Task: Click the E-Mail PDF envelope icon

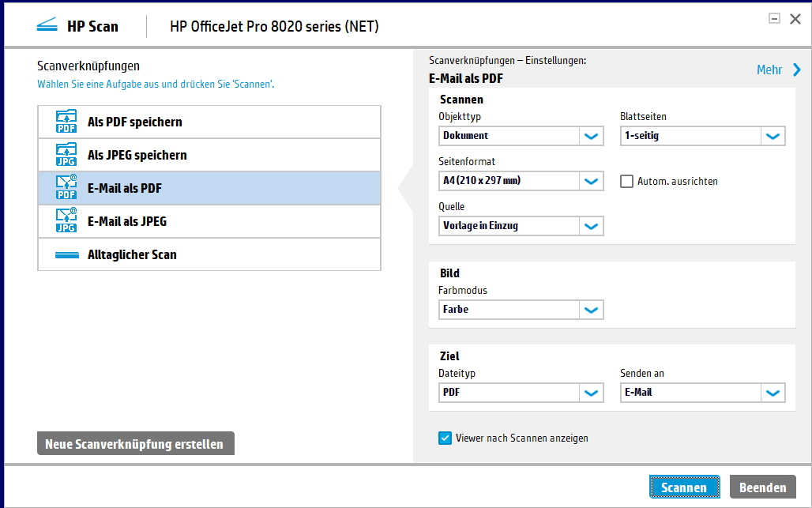Action: [66, 189]
